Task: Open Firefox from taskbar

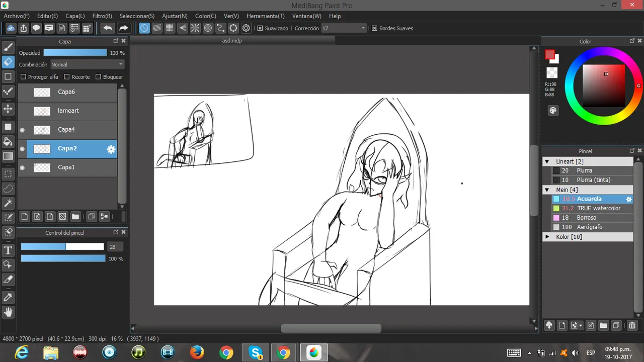Action: 197,353
